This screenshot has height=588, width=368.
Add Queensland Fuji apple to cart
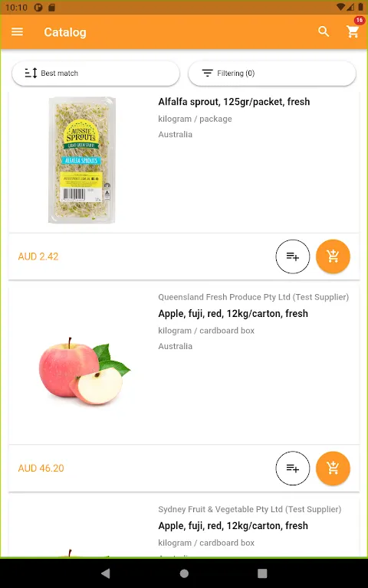tap(333, 469)
